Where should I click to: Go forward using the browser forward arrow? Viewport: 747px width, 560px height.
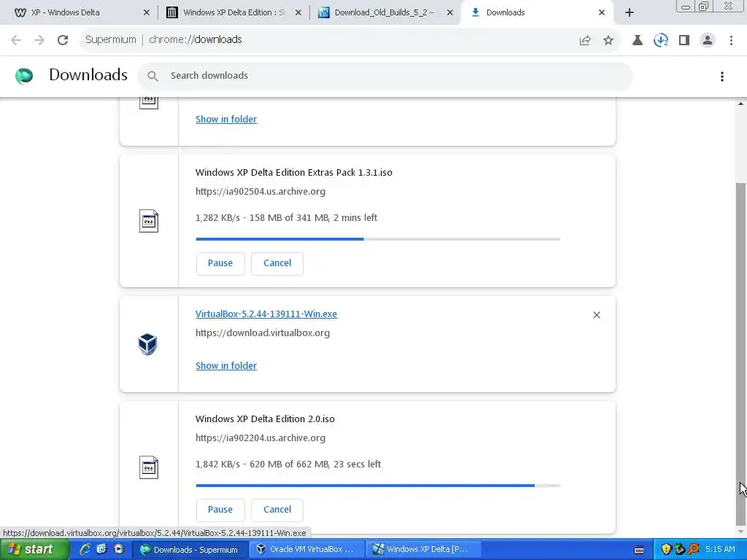tap(39, 40)
